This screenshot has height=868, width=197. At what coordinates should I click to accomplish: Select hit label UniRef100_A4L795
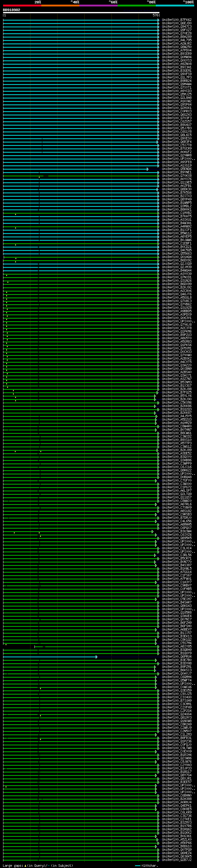[x=176, y=40]
